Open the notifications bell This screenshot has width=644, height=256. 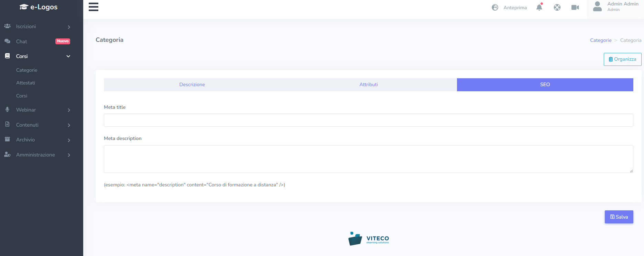click(539, 7)
